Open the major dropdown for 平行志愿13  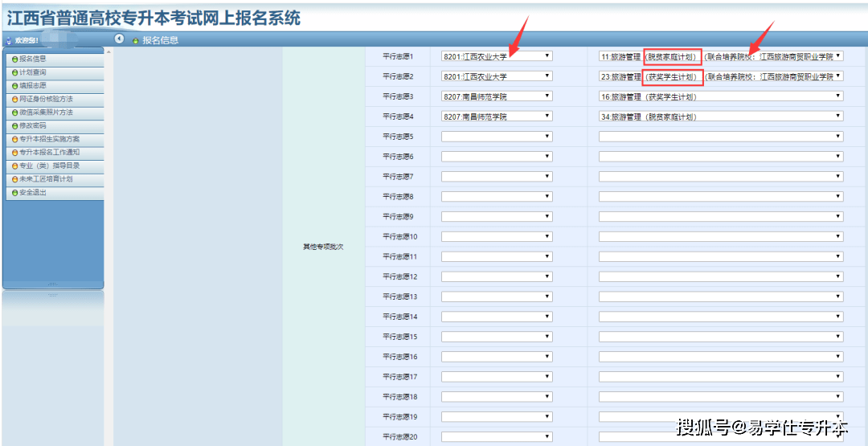tap(721, 297)
